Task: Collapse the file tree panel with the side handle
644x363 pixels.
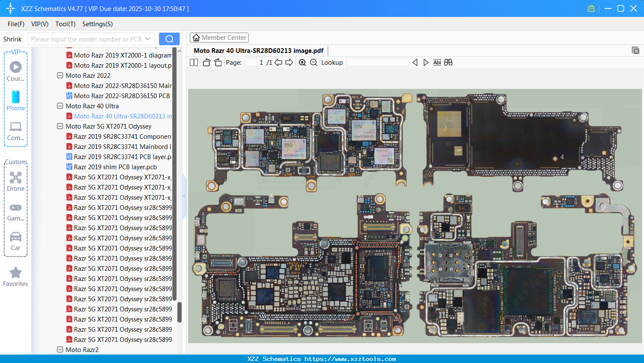Action: point(184,196)
